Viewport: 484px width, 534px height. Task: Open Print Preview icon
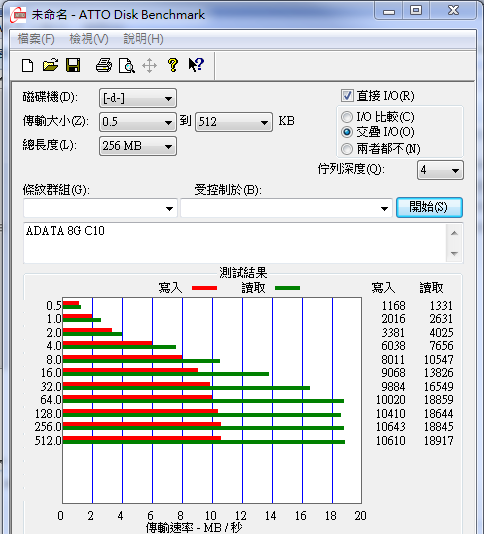127,65
